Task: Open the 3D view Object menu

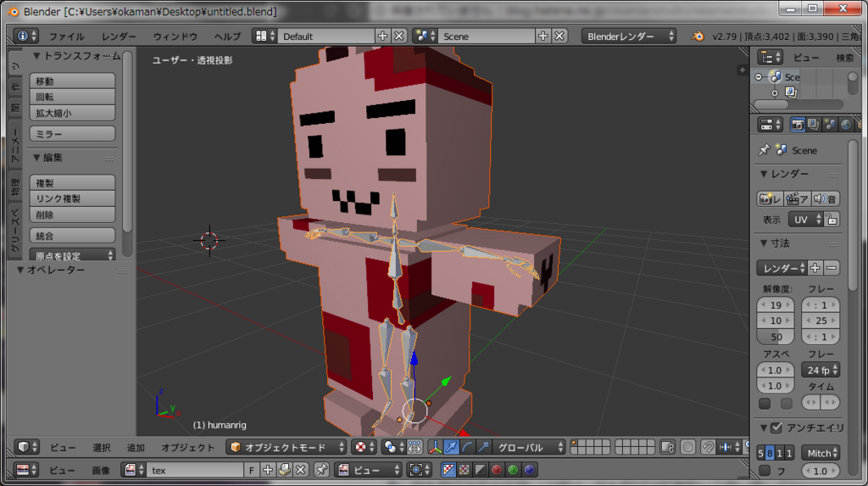Action: click(x=187, y=447)
